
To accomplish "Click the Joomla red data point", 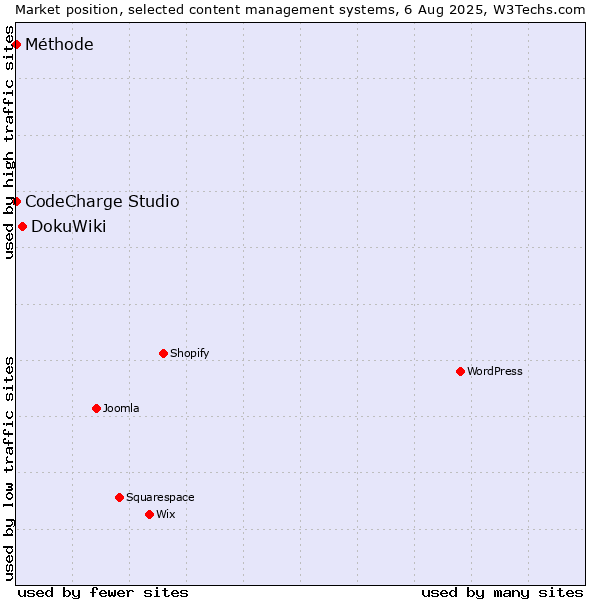I will point(96,408).
